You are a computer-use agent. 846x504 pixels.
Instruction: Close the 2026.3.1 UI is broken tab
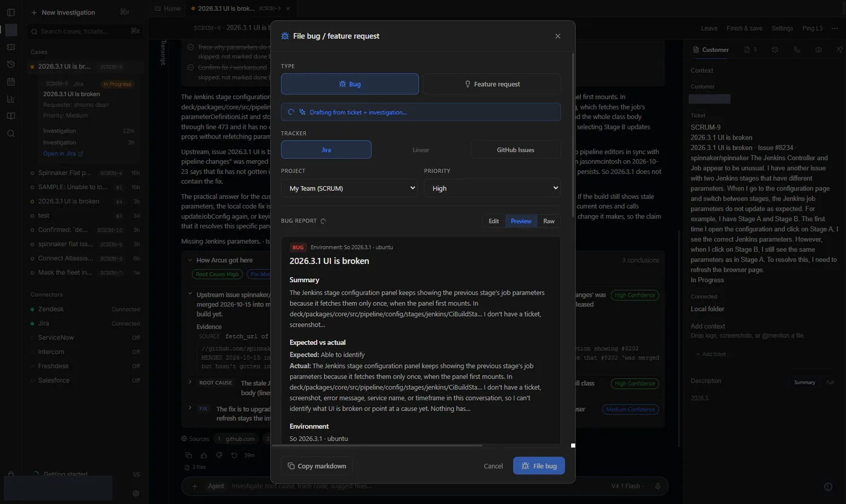point(289,8)
